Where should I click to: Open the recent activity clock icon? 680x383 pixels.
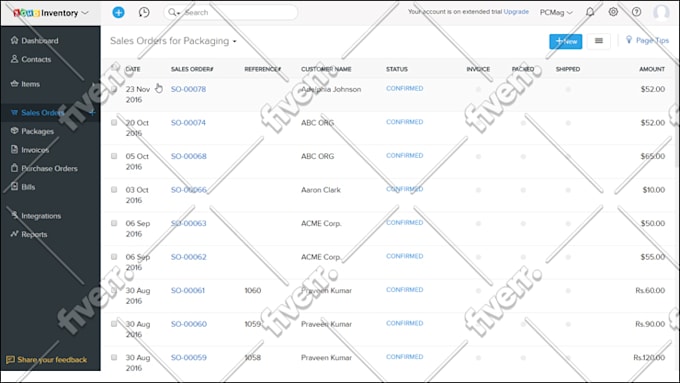tap(144, 12)
